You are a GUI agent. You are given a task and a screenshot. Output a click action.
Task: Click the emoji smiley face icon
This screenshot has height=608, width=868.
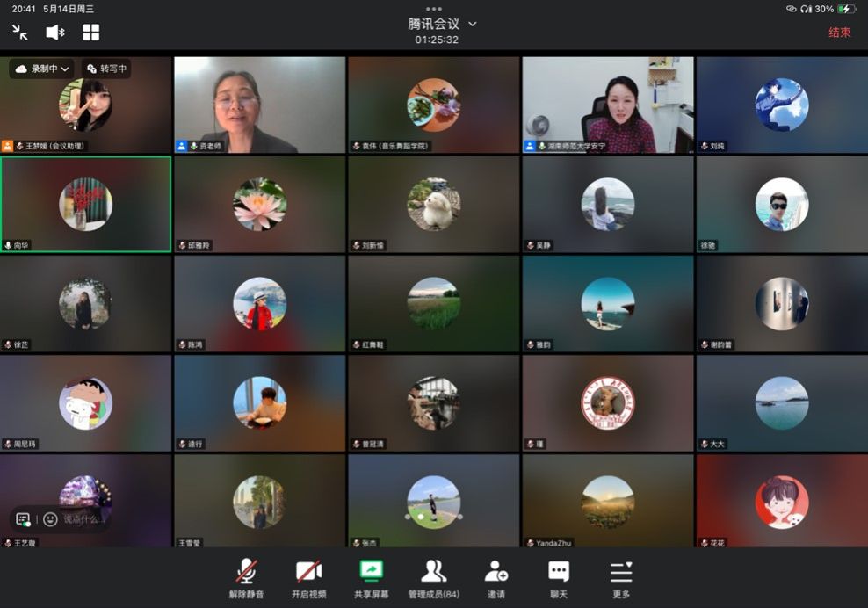(x=50, y=519)
